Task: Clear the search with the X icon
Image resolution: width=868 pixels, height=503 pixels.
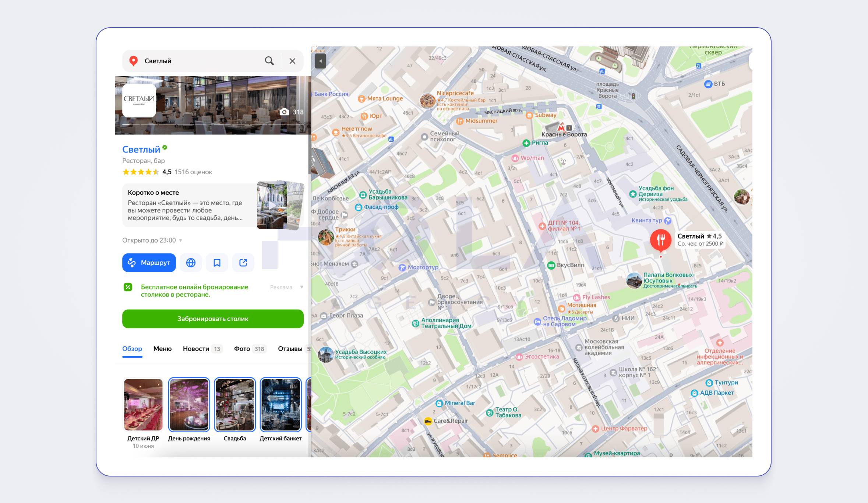Action: [x=292, y=61]
